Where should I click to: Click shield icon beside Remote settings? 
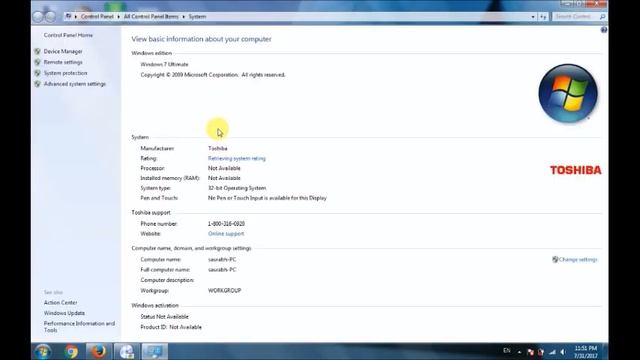coord(38,62)
